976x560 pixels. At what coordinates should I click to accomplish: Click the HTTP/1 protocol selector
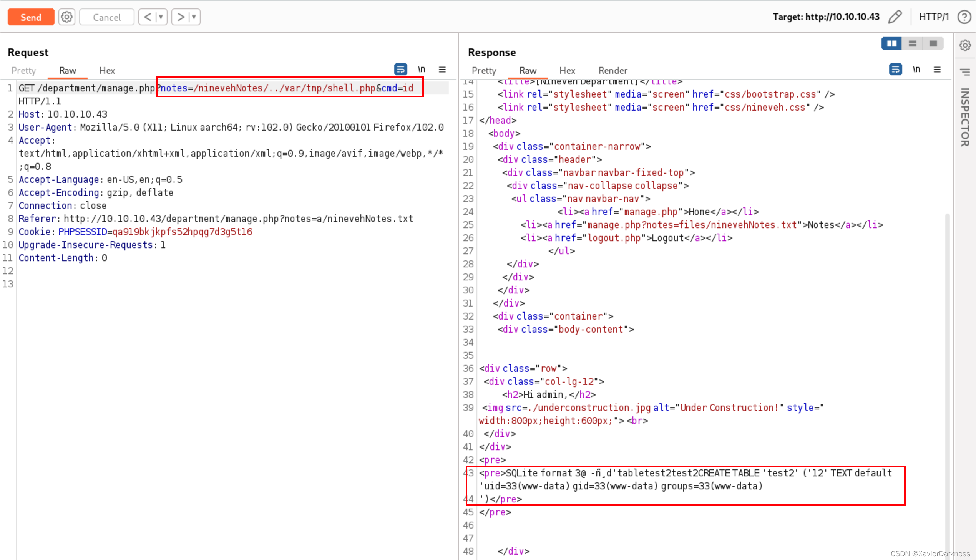[x=933, y=17]
